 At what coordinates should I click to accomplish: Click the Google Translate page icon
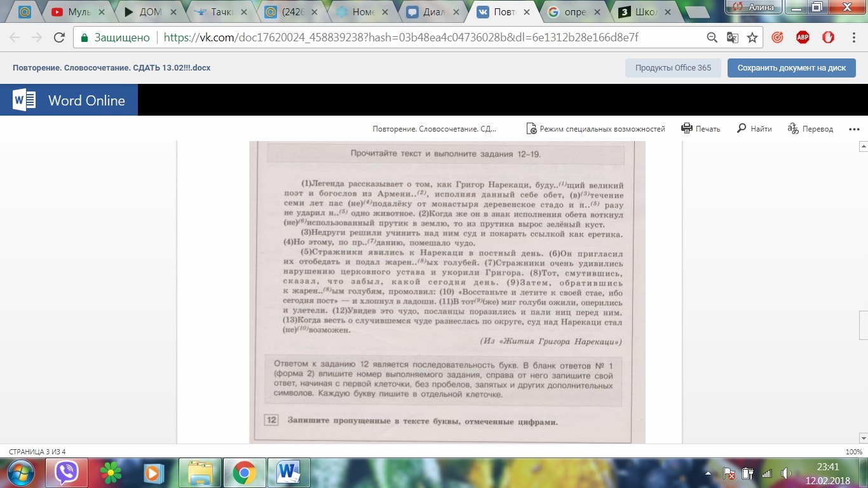732,37
